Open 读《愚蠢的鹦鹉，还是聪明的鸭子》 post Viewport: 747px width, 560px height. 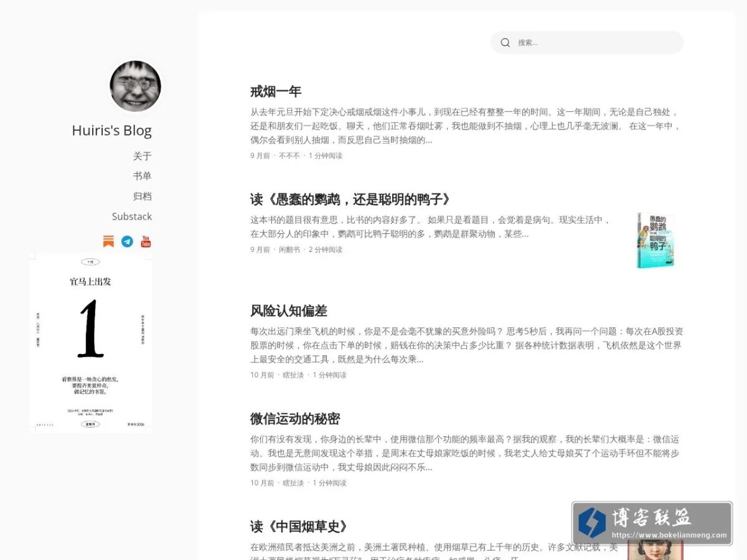(350, 199)
